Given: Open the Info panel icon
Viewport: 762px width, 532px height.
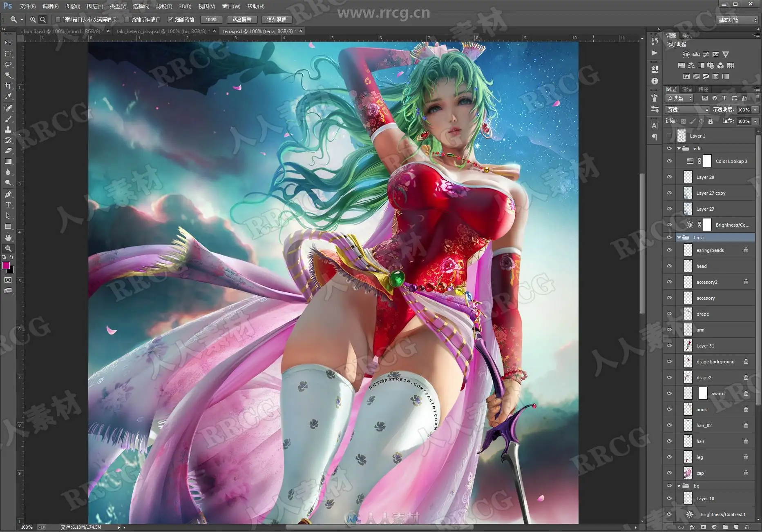Looking at the screenshot, I should pos(655,81).
